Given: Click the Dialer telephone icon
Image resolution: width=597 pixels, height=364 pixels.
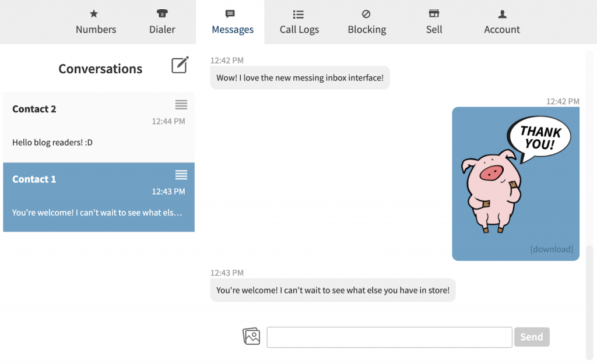Looking at the screenshot, I should 162,14.
